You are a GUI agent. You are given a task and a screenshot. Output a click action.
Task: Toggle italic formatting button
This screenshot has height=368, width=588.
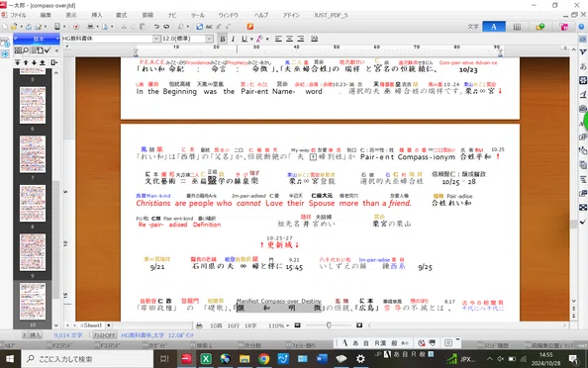pos(233,39)
